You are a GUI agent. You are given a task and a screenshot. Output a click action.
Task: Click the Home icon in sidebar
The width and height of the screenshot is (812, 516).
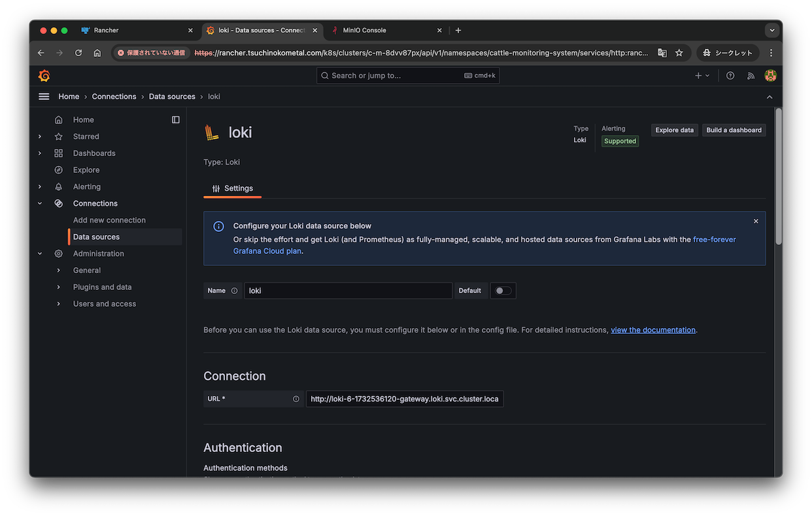click(59, 120)
